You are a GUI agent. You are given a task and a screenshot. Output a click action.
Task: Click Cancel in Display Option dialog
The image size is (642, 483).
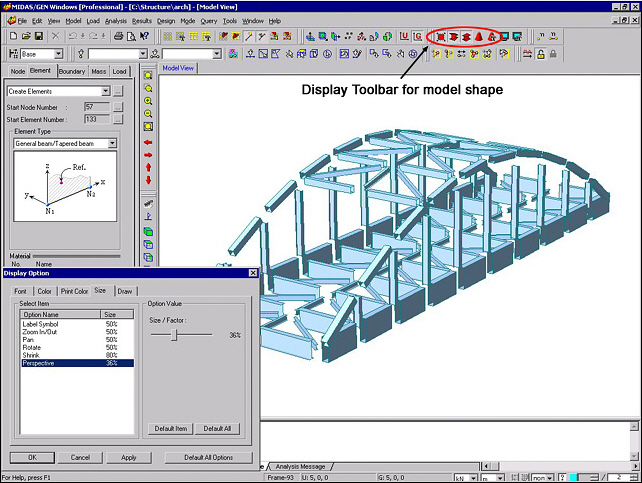click(x=80, y=457)
